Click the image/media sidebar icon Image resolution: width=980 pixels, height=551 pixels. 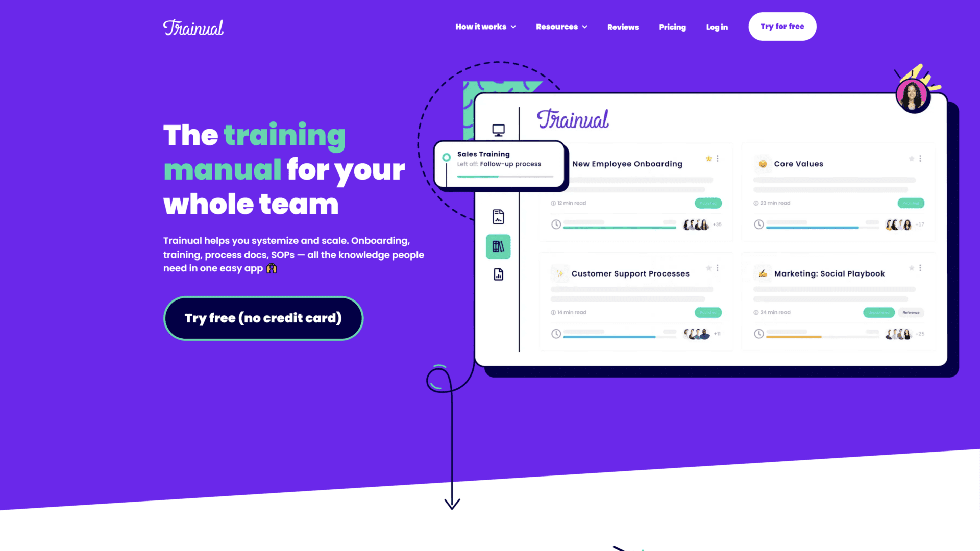(499, 216)
